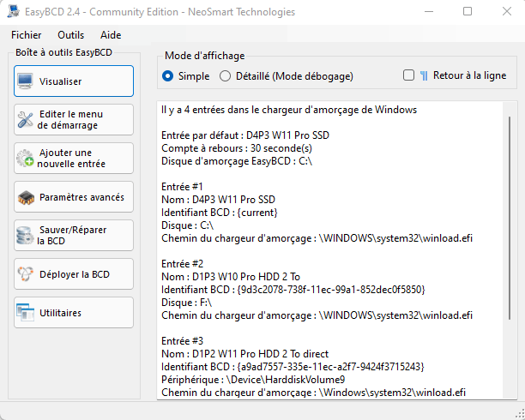
Task: Click the wrench icon for Editer le menu
Action: click(x=25, y=120)
